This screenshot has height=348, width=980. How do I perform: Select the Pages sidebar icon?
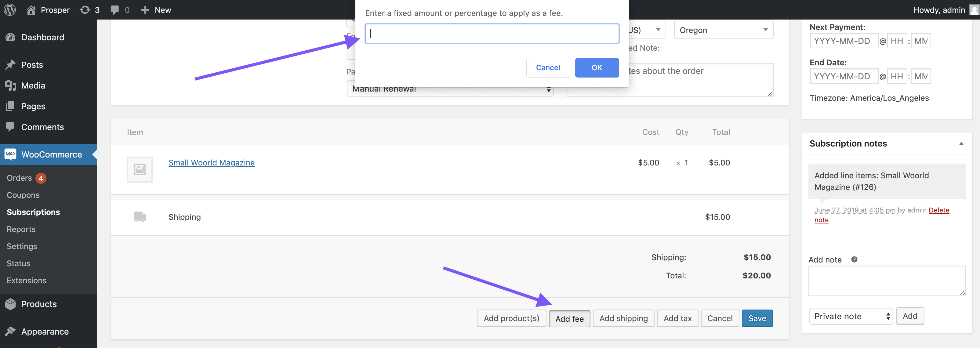[11, 106]
